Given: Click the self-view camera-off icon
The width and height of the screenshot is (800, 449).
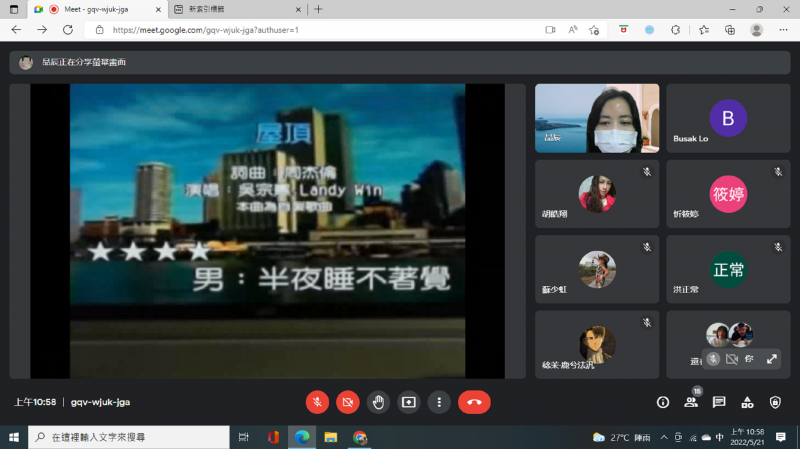Looking at the screenshot, I should 732,359.
